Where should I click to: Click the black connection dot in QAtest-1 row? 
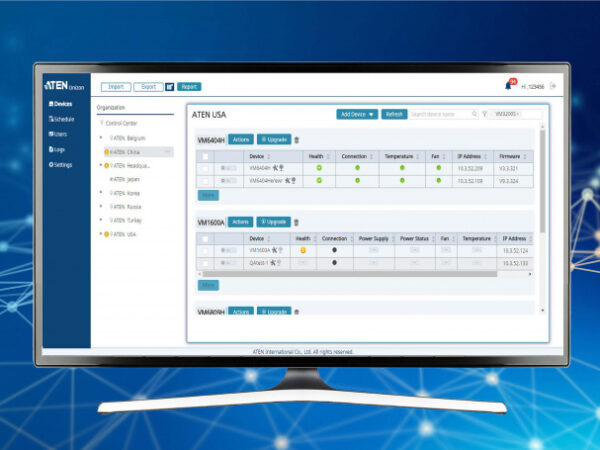pyautogui.click(x=334, y=262)
